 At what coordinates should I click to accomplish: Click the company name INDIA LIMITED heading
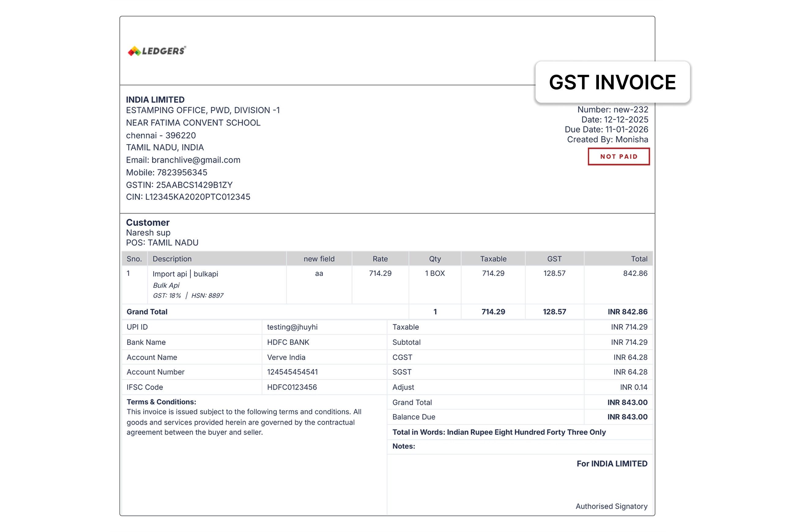(x=155, y=100)
